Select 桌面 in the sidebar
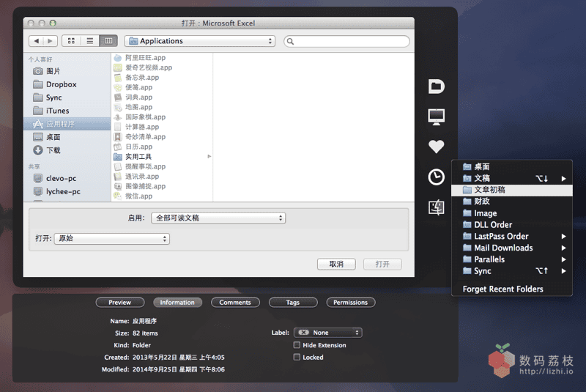This screenshot has height=392, width=586. (x=67, y=137)
